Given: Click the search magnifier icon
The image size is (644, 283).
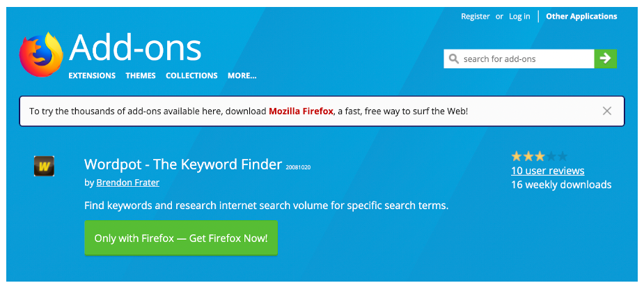Looking at the screenshot, I should coord(454,59).
